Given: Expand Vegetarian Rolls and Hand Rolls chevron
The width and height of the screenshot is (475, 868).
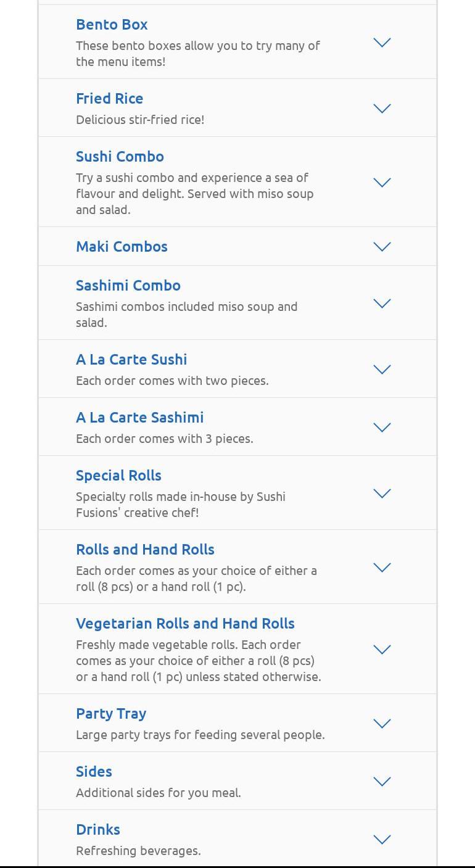Looking at the screenshot, I should click(382, 650).
